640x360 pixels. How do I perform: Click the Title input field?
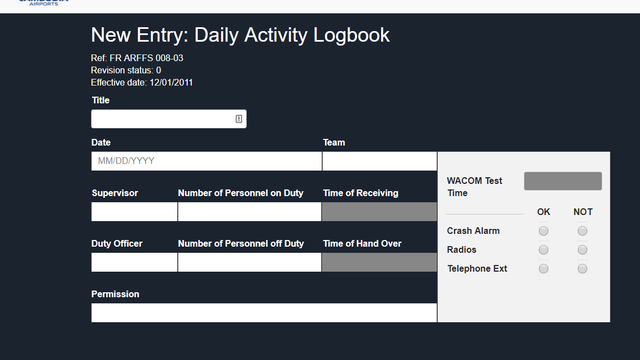(169, 119)
